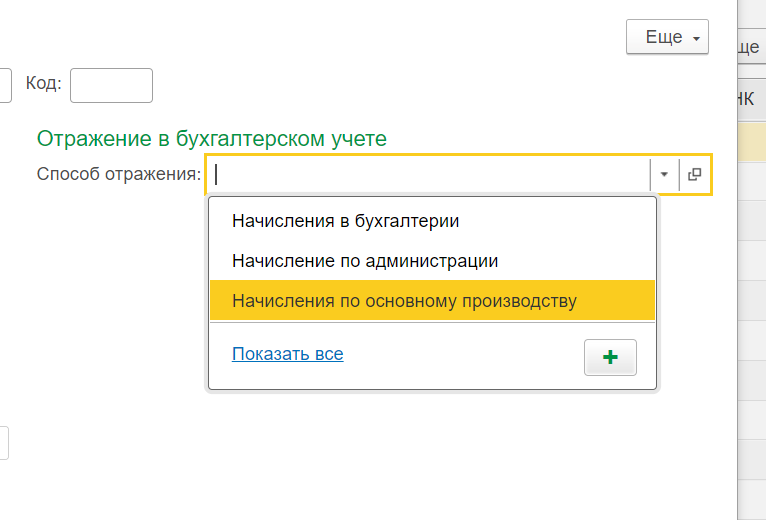
Task: Click the Отражение в бухгалтерском учете heading
Action: (211, 139)
